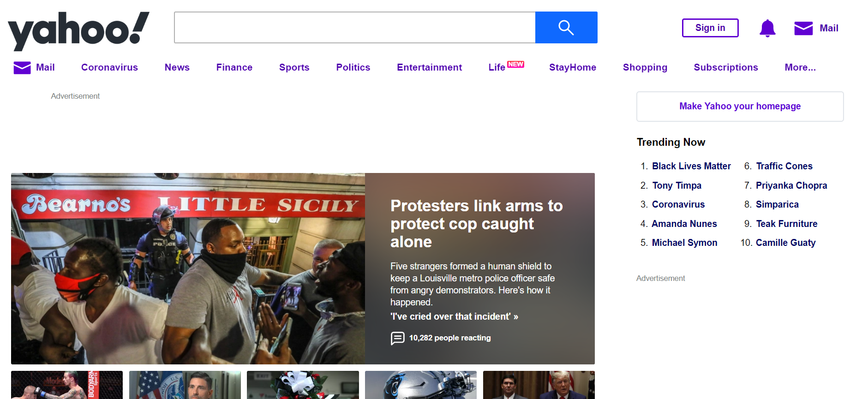Screen dimensions: 868x399
Task: Click the Mail envelope icon in top right header
Action: tap(803, 28)
